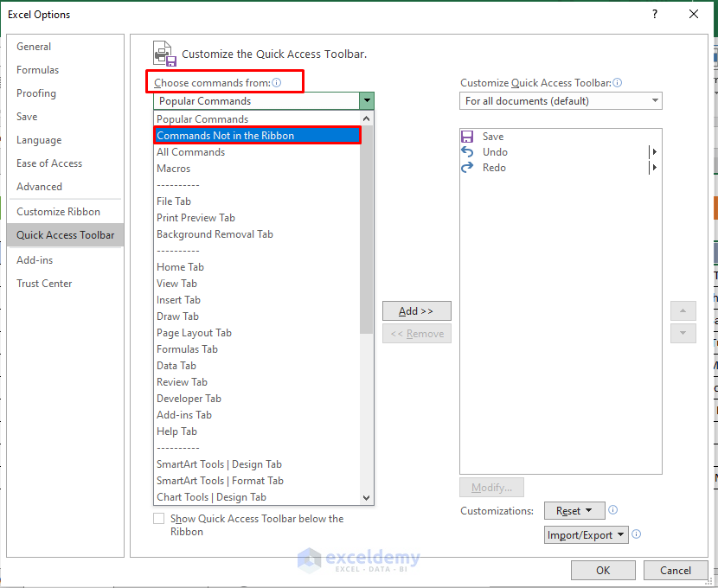Select Popular Commands in the dropdown list

click(x=257, y=119)
